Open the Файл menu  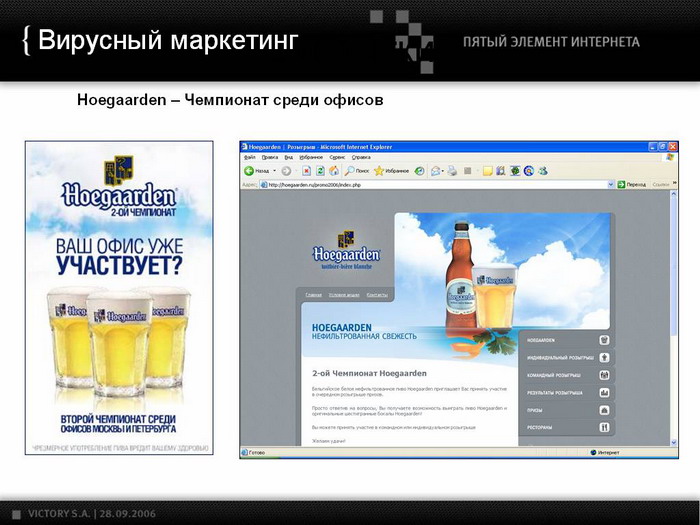coord(249,157)
